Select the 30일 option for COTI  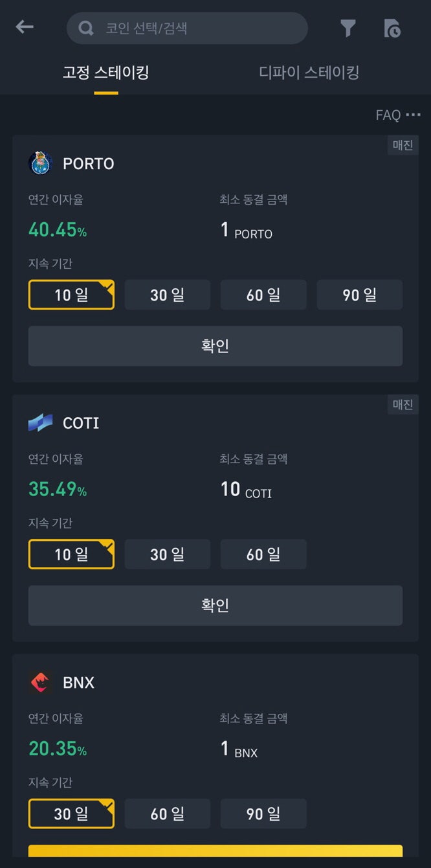167,554
